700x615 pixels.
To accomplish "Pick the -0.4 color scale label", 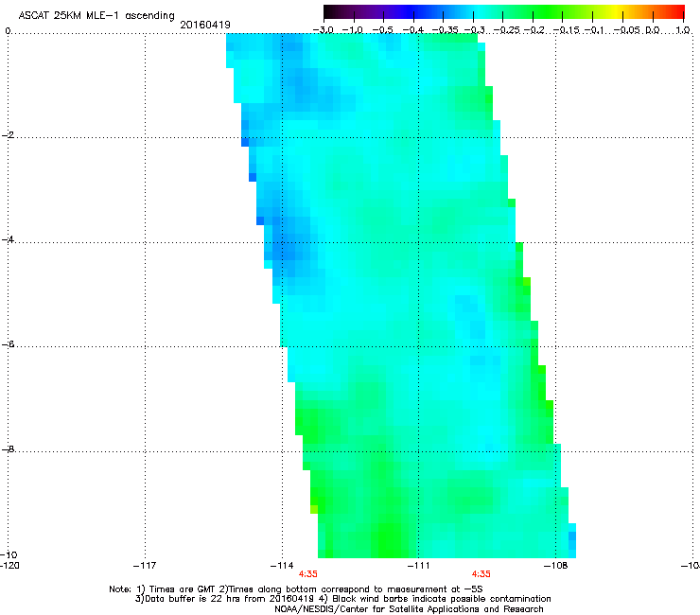I will click(x=413, y=30).
